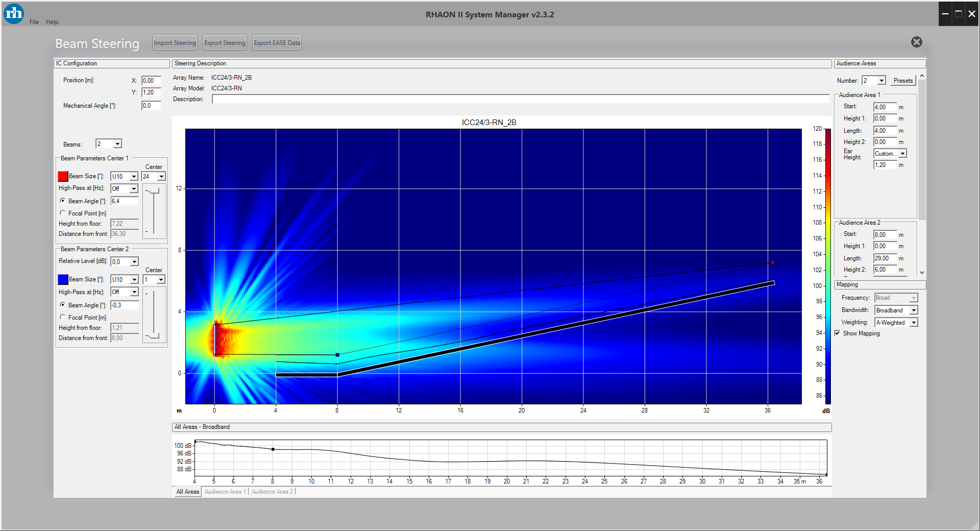Maximize the RHAON II System Manager window

point(959,14)
